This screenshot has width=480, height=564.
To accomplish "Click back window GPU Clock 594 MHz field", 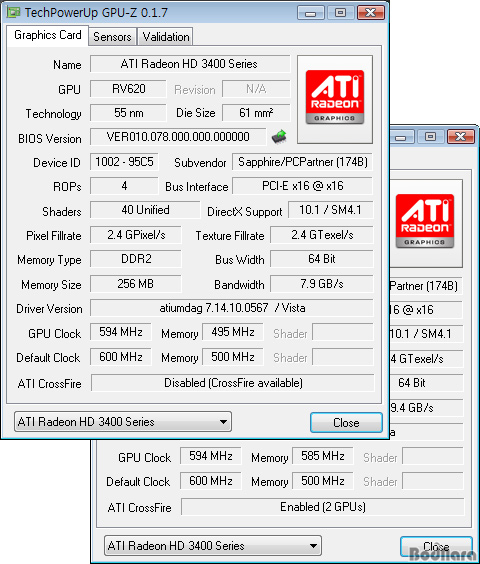I will [211, 456].
